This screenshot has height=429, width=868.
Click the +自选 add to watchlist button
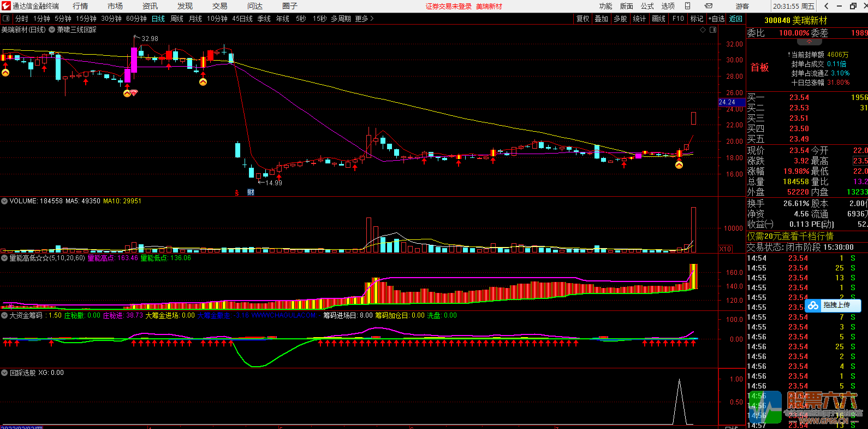pyautogui.click(x=717, y=19)
